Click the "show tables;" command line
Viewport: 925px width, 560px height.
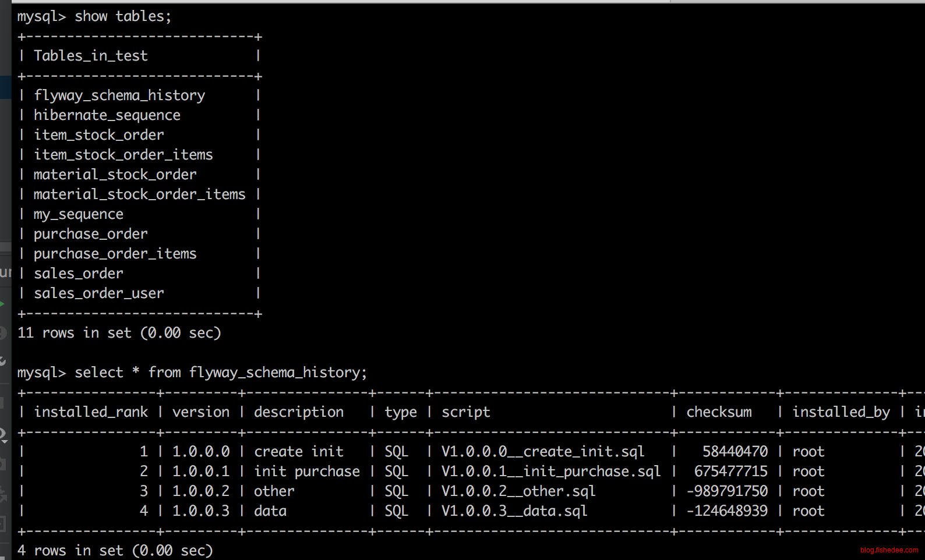click(122, 16)
